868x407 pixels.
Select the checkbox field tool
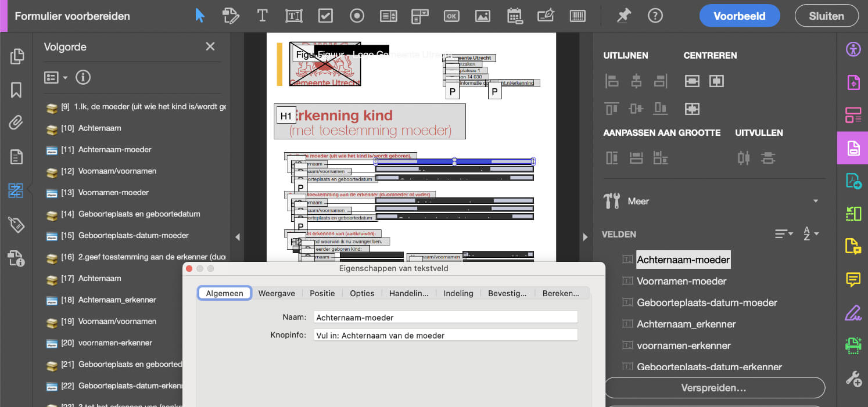[325, 16]
